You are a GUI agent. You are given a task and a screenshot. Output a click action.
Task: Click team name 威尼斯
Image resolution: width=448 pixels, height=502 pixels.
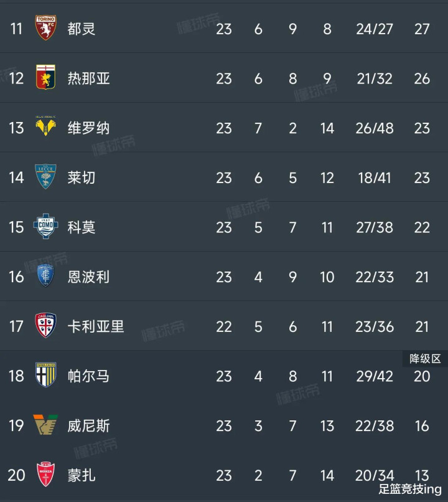click(x=88, y=426)
